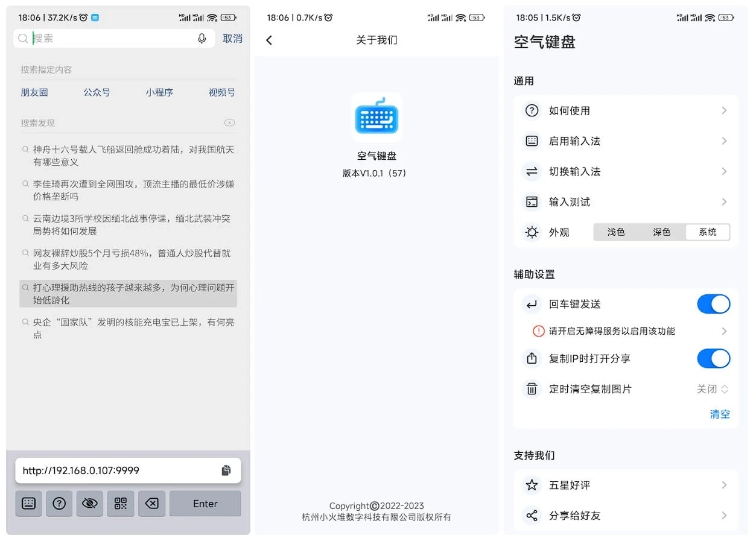Viewport: 756px width, 544px height.
Task: Toggle the crossed-eye hide key
Action: point(90,504)
